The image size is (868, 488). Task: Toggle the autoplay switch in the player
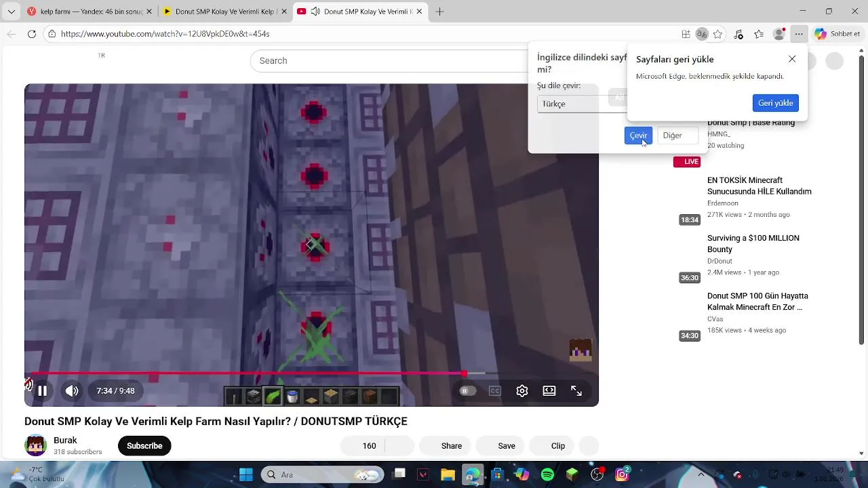tap(467, 391)
